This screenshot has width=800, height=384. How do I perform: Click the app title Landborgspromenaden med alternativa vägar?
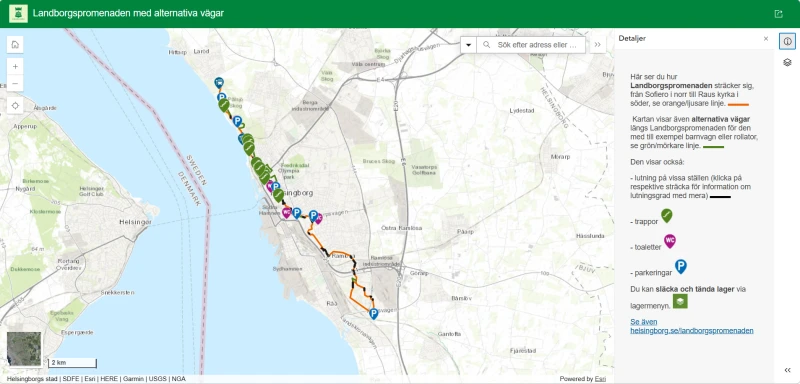coord(128,13)
